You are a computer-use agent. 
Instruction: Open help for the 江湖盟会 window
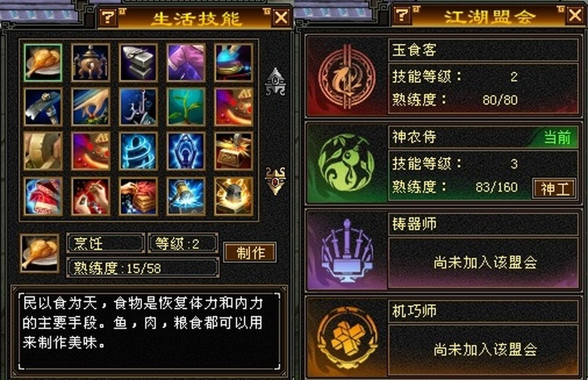402,15
